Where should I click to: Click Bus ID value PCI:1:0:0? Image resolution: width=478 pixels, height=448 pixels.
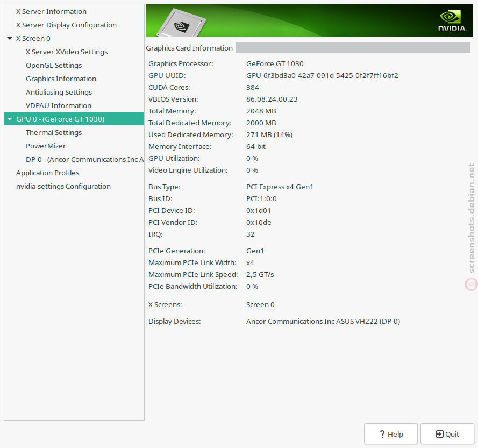[261, 199]
